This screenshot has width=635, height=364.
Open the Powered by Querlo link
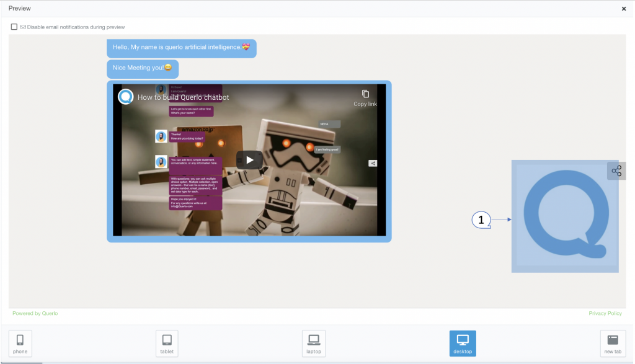(x=35, y=313)
